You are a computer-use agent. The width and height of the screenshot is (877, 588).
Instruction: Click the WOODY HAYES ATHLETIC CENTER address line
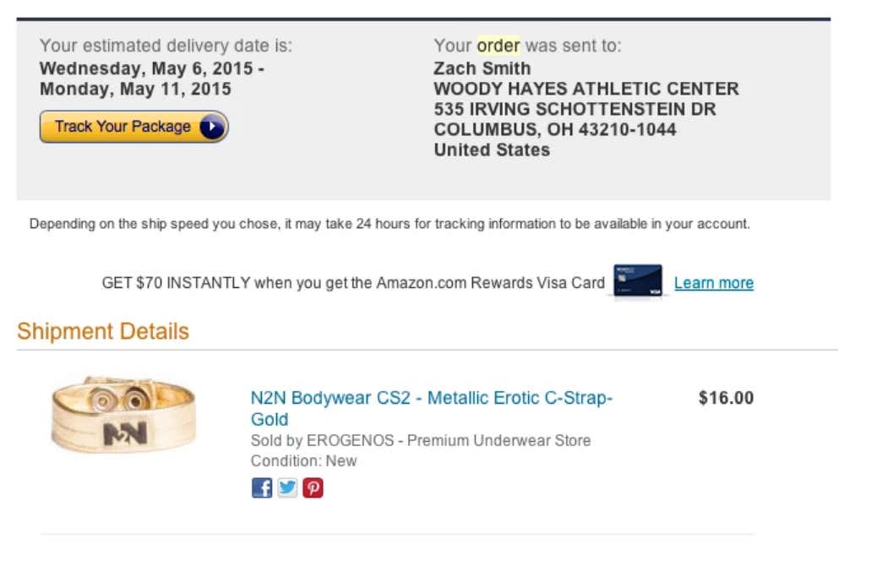coord(586,89)
